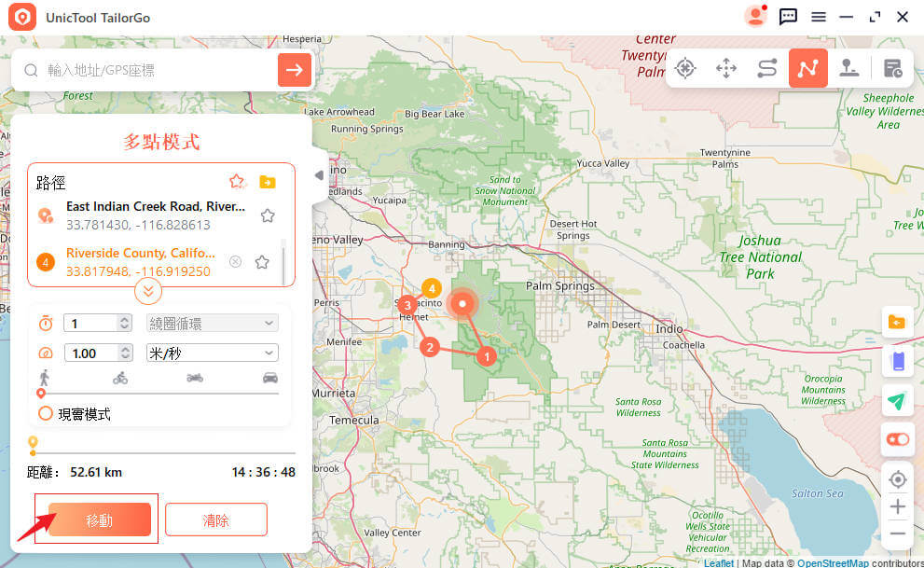Open the user account profile icon

tap(755, 17)
